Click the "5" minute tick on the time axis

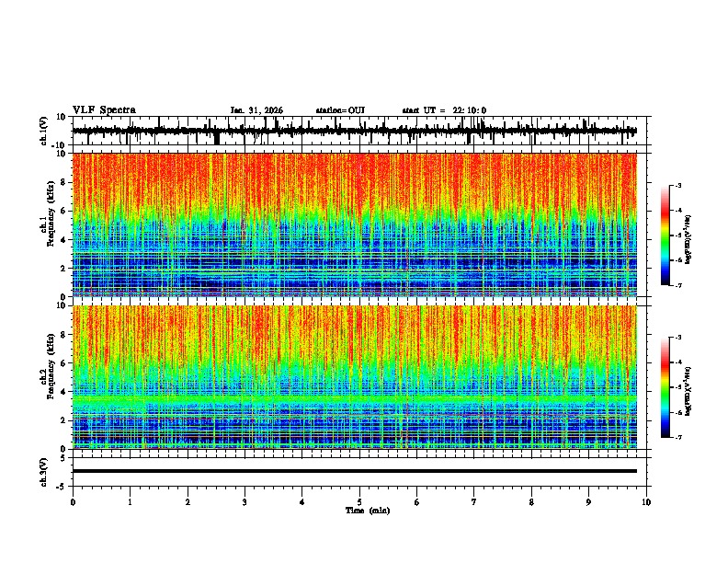pyautogui.click(x=359, y=502)
